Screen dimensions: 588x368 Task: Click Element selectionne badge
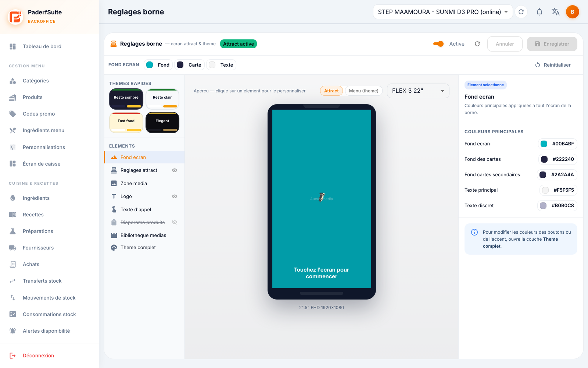pyautogui.click(x=485, y=85)
